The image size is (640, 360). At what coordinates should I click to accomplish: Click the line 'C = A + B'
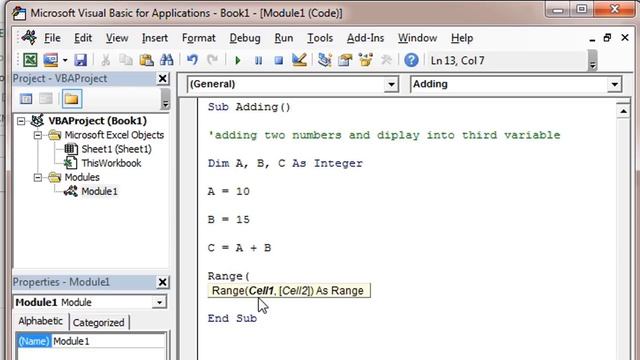(239, 248)
